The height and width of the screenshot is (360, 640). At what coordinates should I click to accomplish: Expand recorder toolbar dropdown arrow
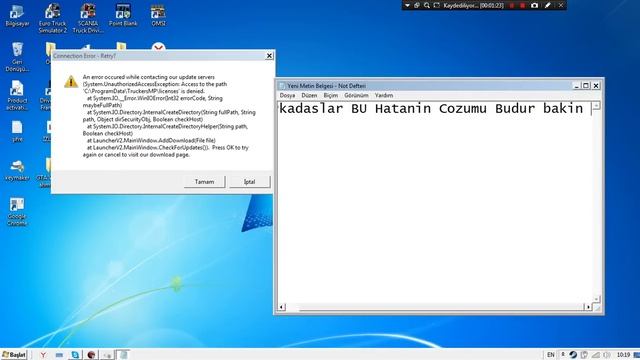[407, 5]
